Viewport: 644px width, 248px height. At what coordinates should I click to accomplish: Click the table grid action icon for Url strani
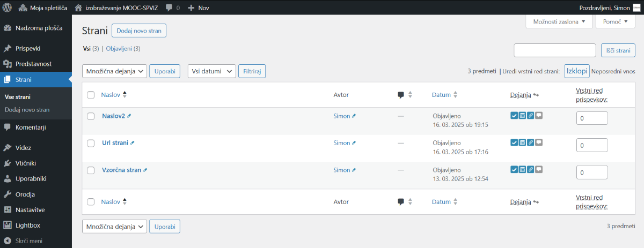[x=522, y=142]
